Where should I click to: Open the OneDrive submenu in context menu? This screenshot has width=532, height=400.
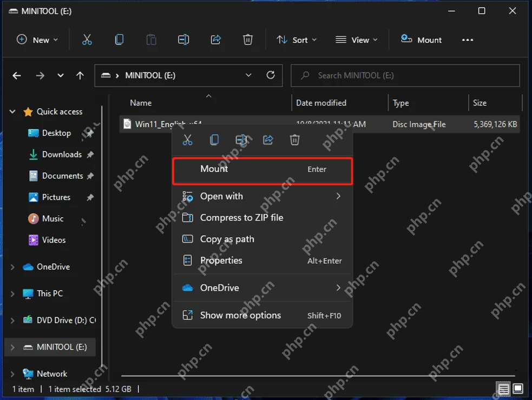[262, 288]
